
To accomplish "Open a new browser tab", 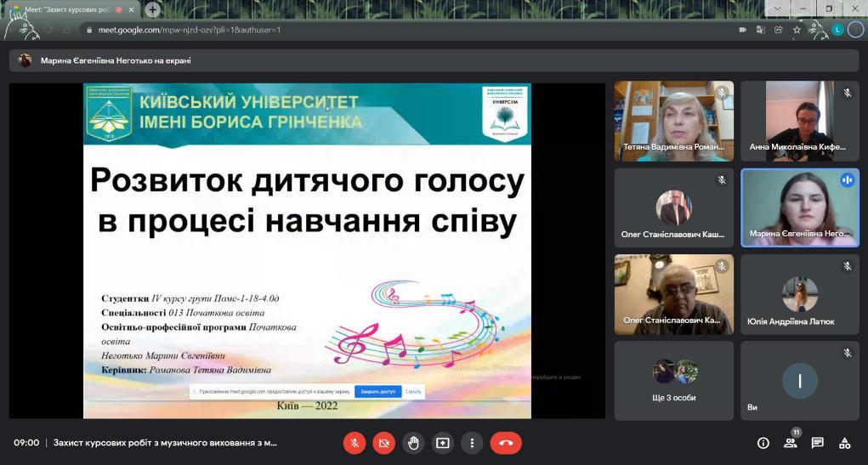I will [x=153, y=9].
